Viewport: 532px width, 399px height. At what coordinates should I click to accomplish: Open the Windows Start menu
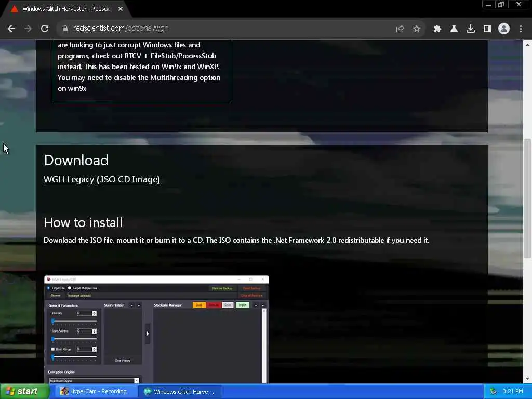pos(24,392)
